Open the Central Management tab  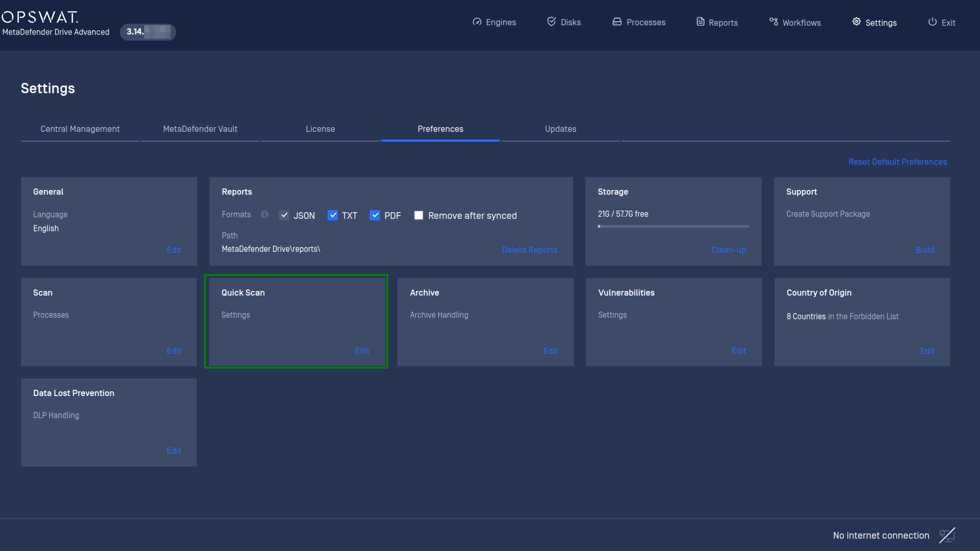pos(80,129)
